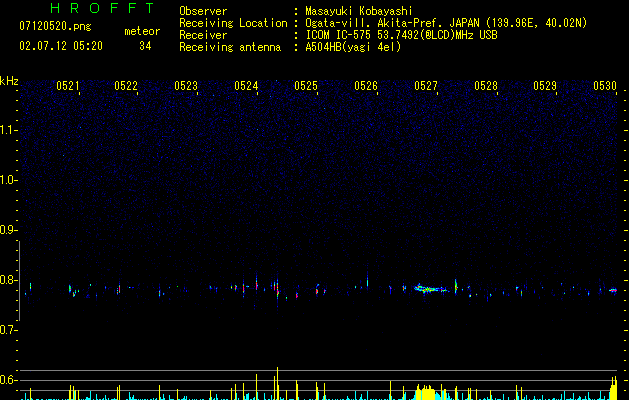Select the ICOM IC-575 receiver details
629x400 pixels.
pyautogui.click(x=401, y=35)
